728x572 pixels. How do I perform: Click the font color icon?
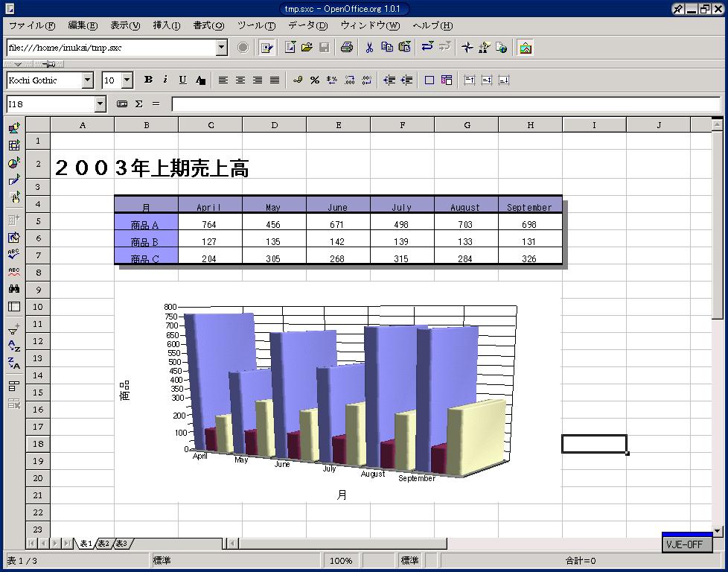click(x=200, y=80)
